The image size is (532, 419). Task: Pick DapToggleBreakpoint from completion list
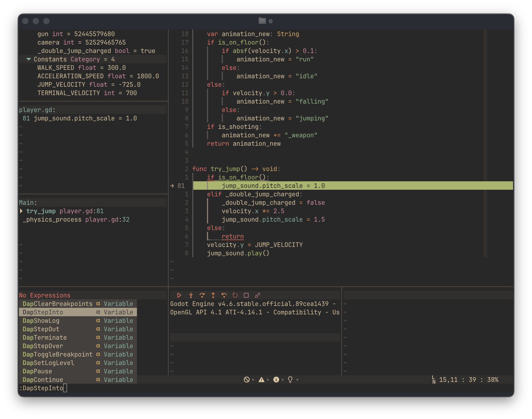78,354
